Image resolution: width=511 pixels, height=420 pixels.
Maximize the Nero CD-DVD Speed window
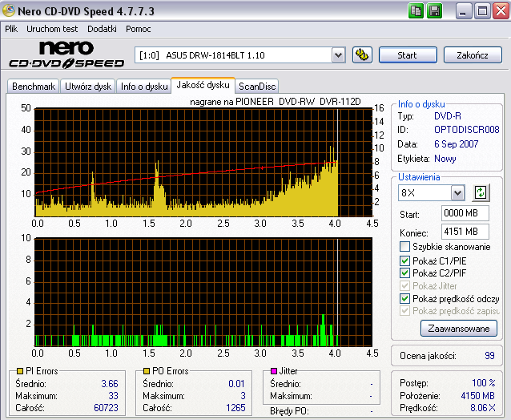click(x=482, y=11)
